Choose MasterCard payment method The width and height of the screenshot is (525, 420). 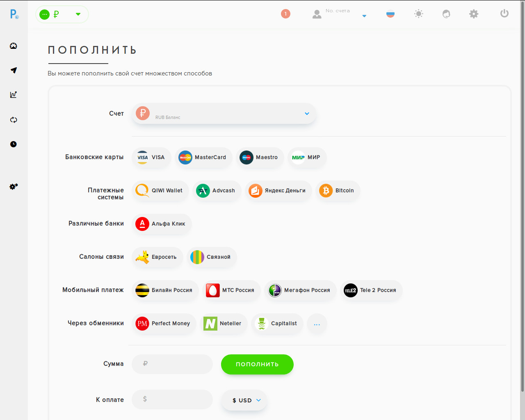203,157
